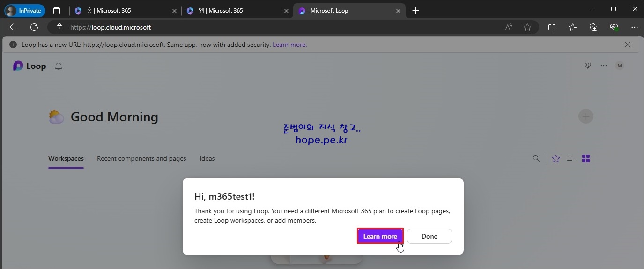The height and width of the screenshot is (269, 644).
Task: Click the round plus create button
Action: click(585, 116)
